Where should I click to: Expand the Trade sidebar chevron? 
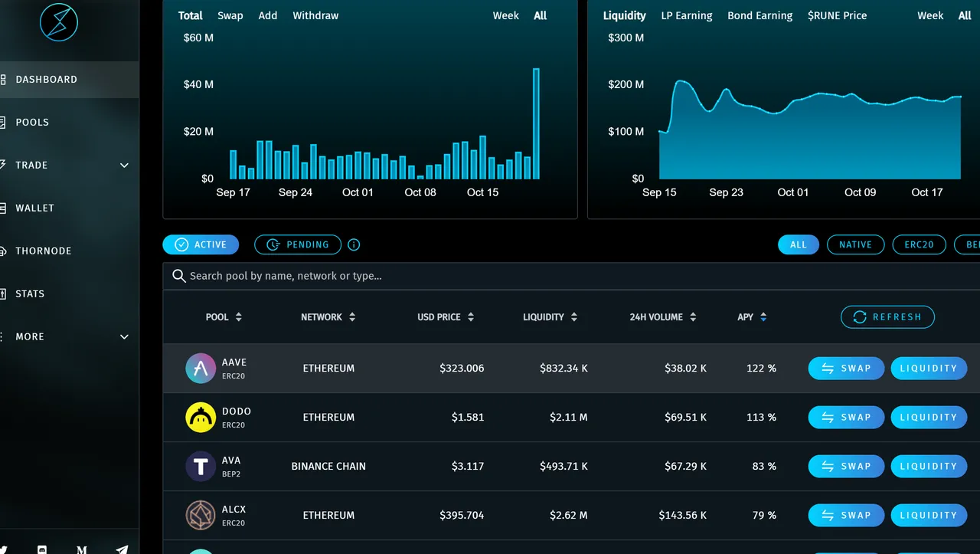point(124,166)
